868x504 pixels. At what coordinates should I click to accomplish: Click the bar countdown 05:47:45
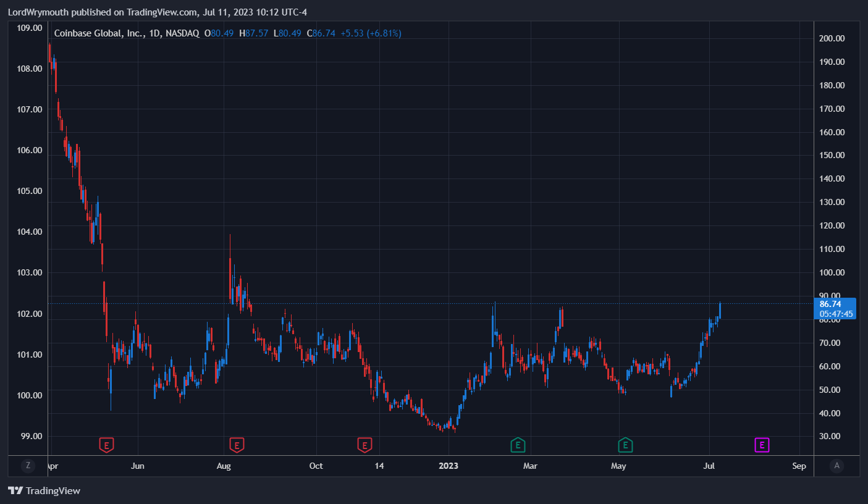click(836, 314)
